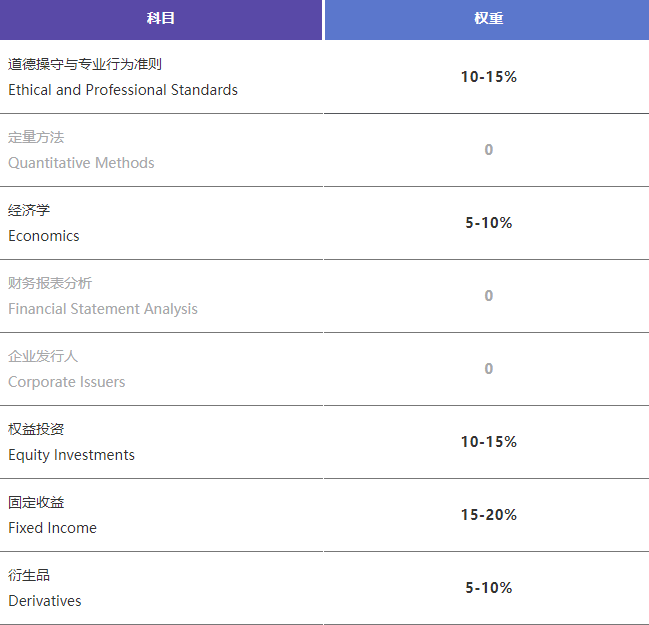The height and width of the screenshot is (625, 649).
Task: Click the 10-15% weight for Equity Investments
Action: point(488,442)
